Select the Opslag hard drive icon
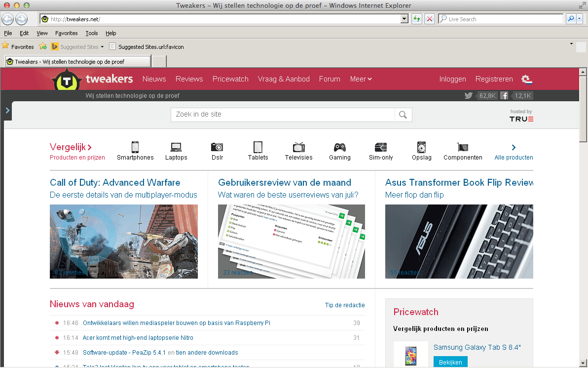This screenshot has height=368, width=588. 421,147
